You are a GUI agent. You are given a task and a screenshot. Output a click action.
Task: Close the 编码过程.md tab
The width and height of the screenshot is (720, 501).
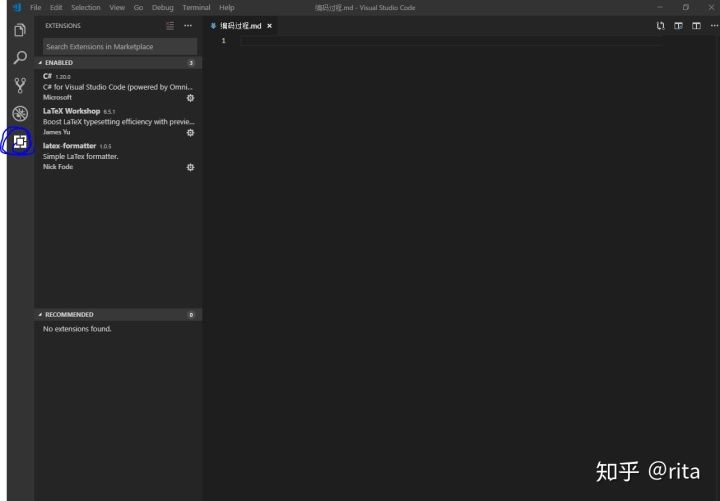[270, 26]
